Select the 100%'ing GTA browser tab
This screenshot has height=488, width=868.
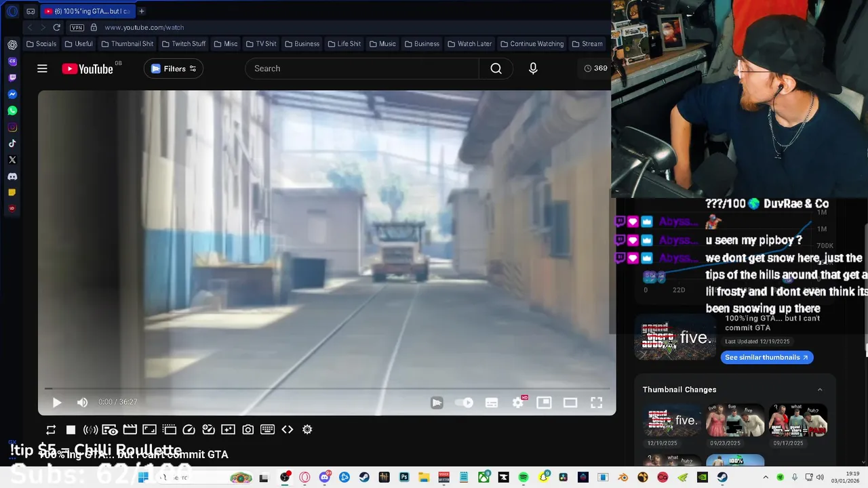click(x=87, y=12)
